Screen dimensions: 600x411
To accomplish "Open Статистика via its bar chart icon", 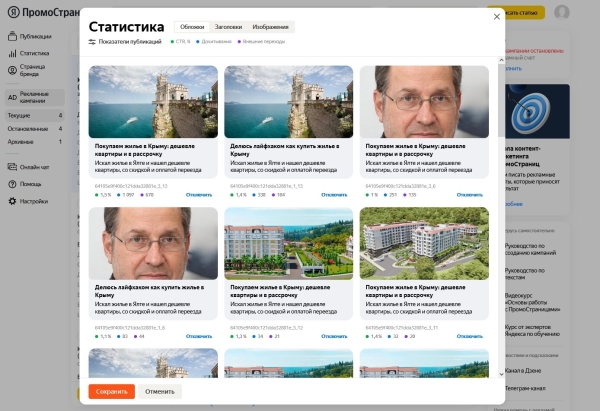I will [x=12, y=53].
